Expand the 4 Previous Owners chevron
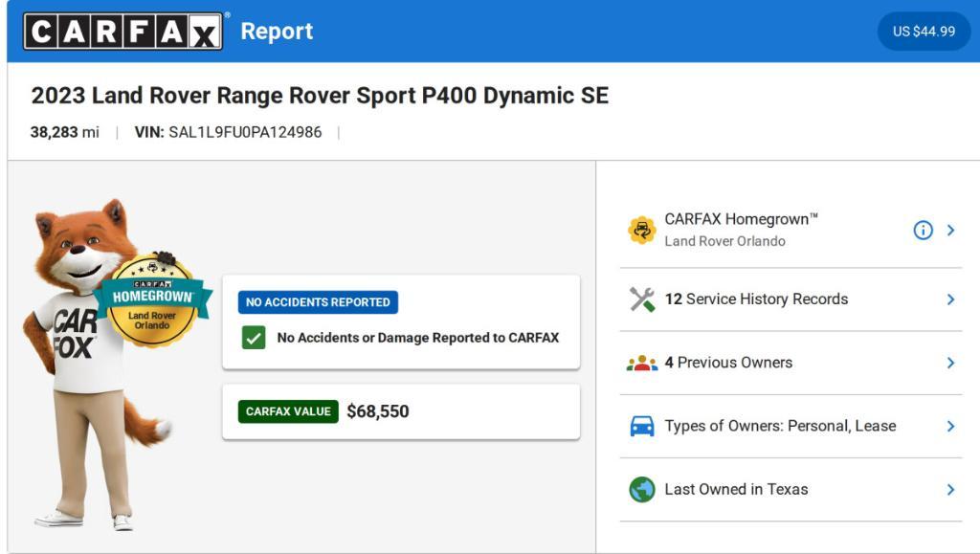Screen dimensions: 980x554 pyautogui.click(x=950, y=363)
